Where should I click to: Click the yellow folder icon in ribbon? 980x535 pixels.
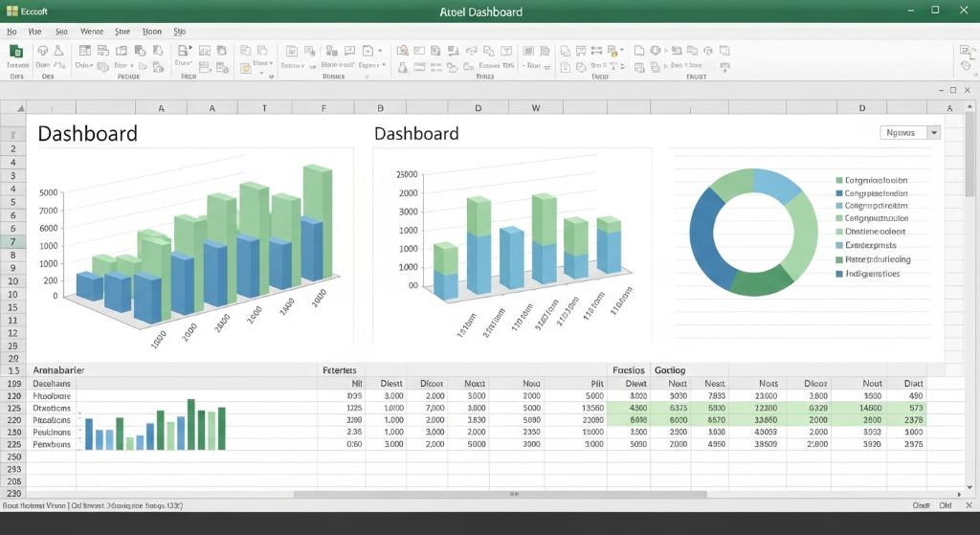point(246,68)
